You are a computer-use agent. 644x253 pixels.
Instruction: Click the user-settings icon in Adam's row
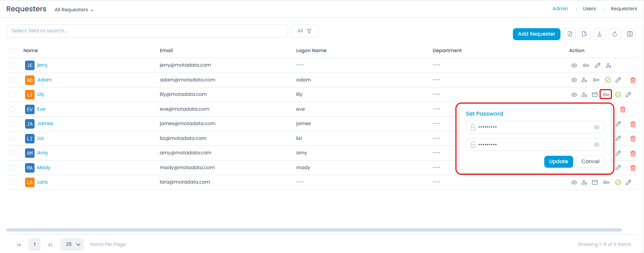[x=584, y=80]
